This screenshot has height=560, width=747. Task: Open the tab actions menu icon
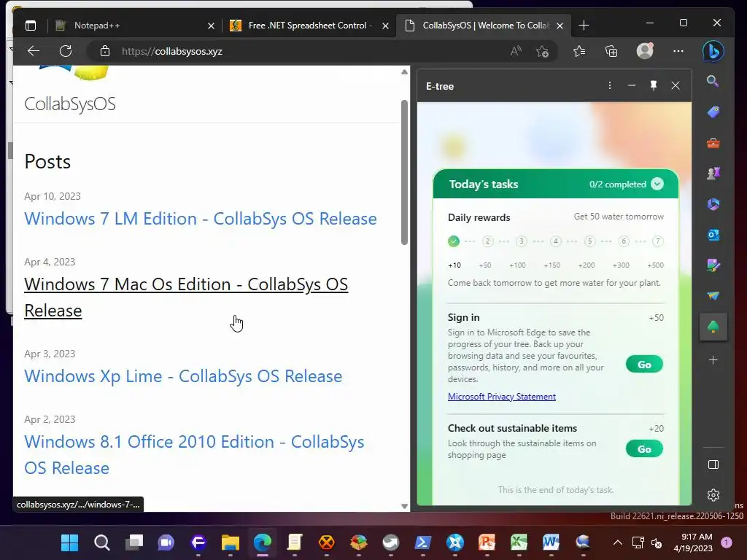pos(31,26)
